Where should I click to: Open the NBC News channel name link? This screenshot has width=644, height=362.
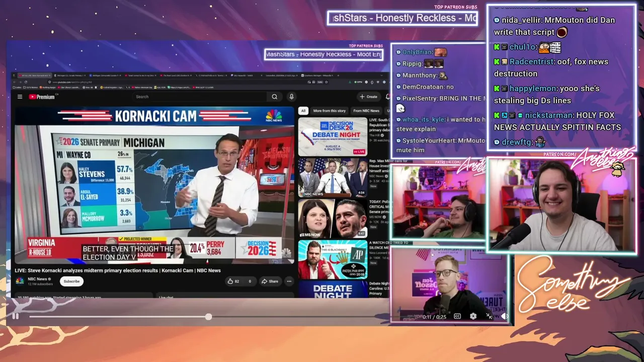click(x=37, y=279)
